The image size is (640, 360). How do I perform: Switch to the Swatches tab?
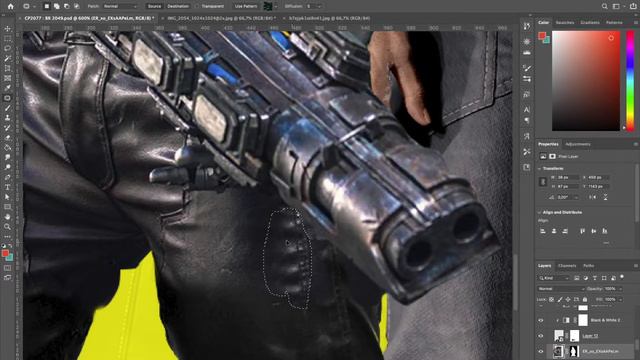565,22
